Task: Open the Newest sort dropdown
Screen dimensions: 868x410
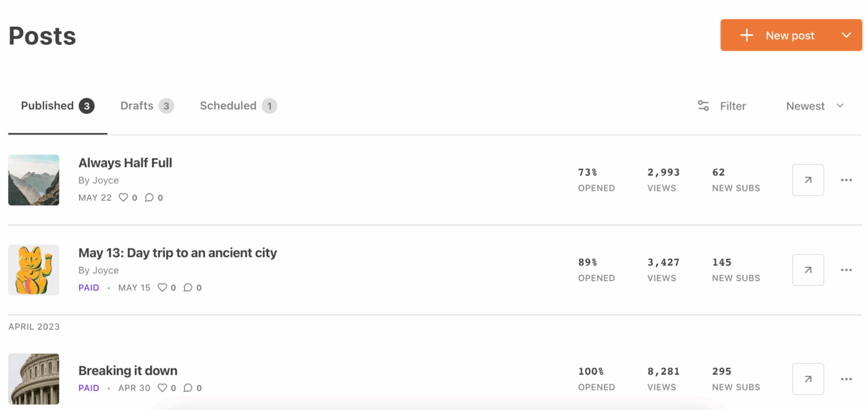Action: (x=815, y=106)
